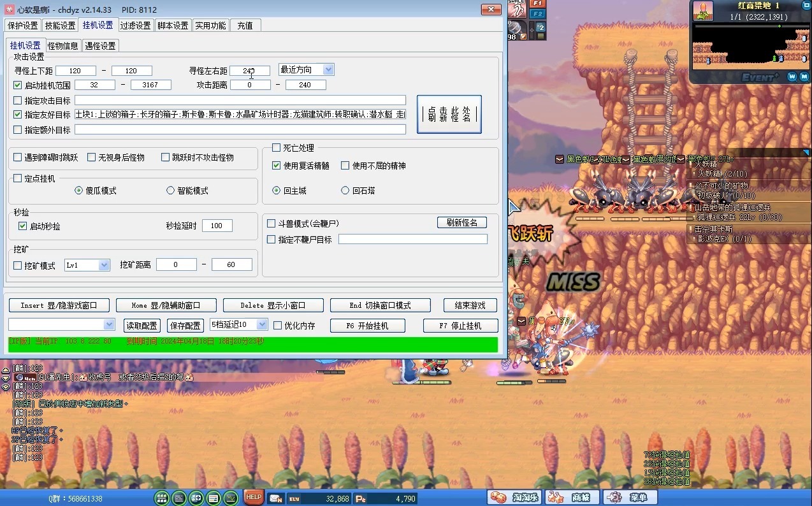Screen dimensions: 812x506
Task: Click the Pc points icon
Action: [361, 499]
